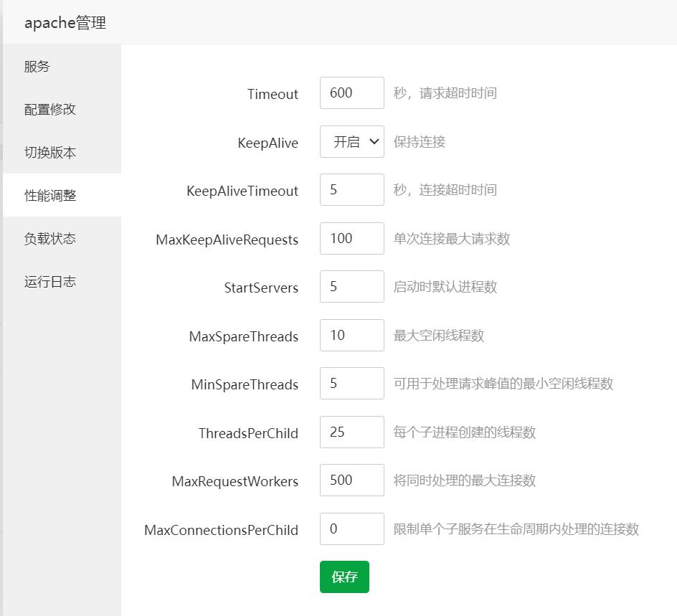Focus the ThreadsPerChild input field
This screenshot has height=616, width=677.
[x=352, y=432]
